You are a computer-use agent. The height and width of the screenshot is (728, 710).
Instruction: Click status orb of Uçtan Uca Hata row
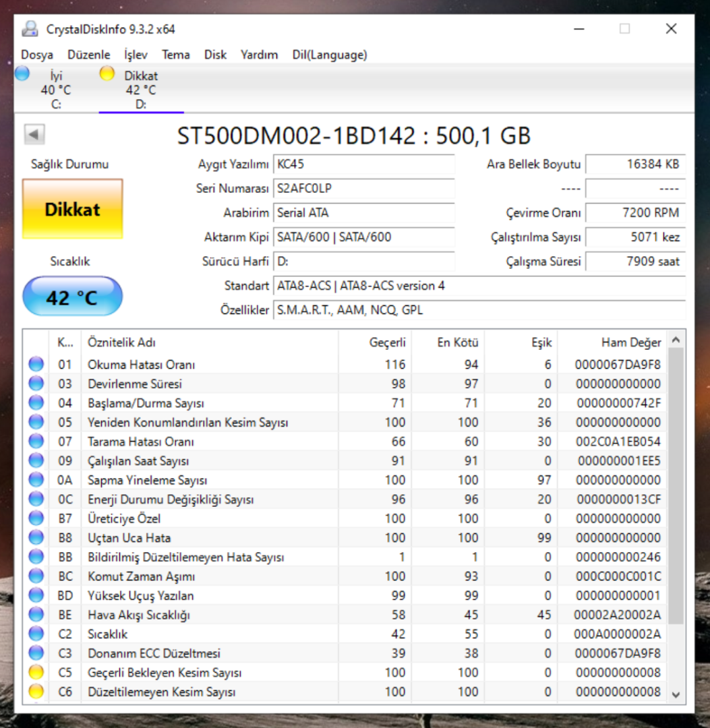coord(36,538)
